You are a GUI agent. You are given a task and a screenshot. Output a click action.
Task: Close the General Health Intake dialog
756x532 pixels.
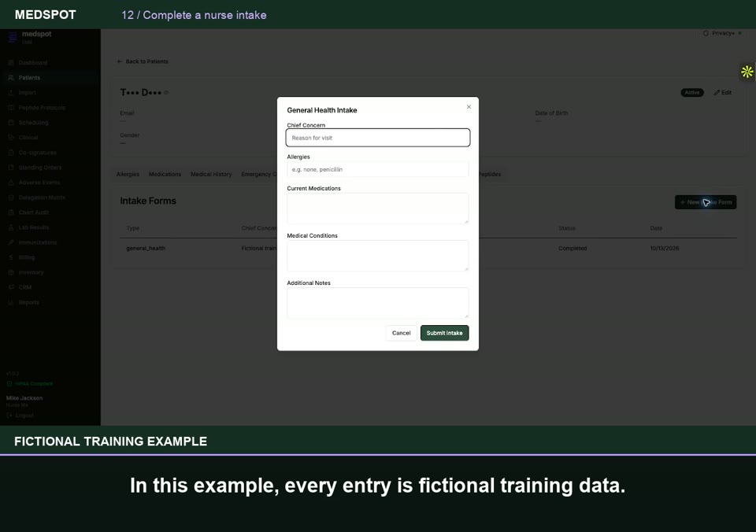(469, 107)
